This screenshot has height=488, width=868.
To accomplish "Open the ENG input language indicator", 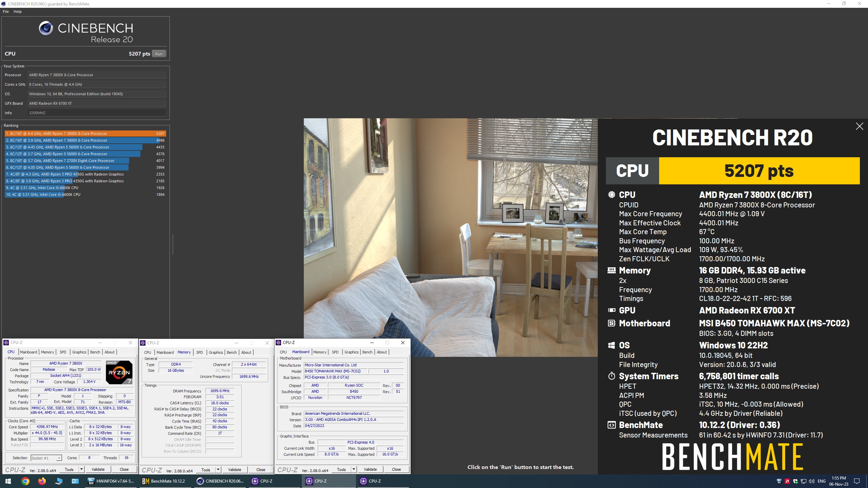I will pyautogui.click(x=822, y=481).
